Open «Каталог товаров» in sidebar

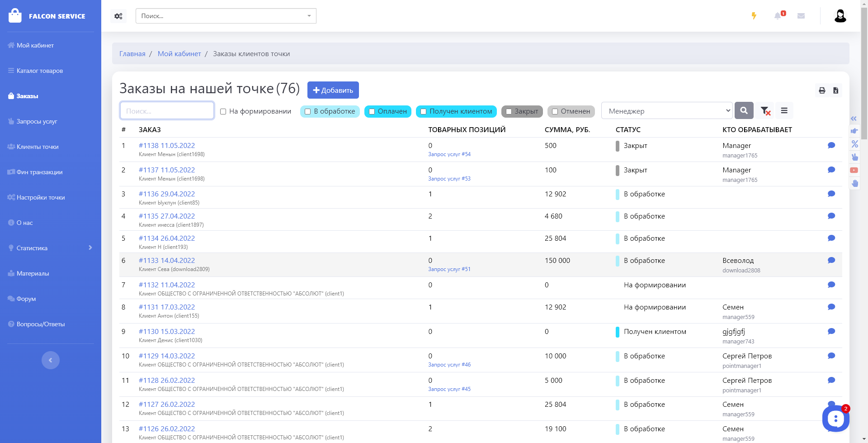[40, 71]
